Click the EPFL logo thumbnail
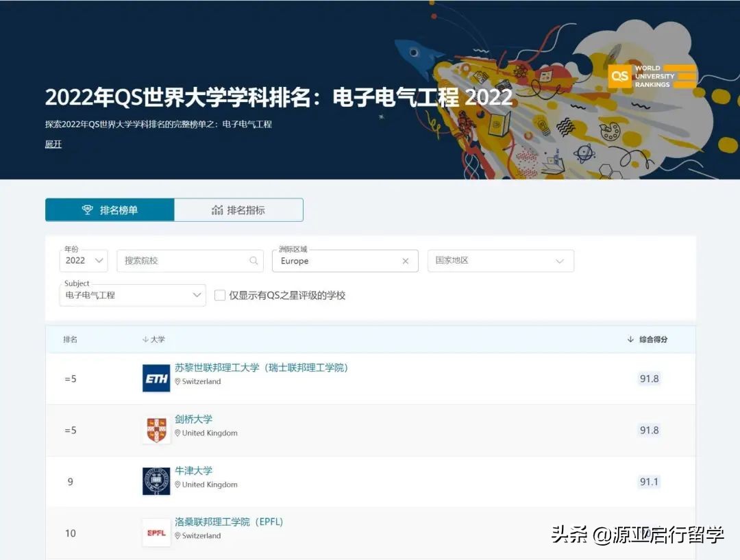This screenshot has width=740, height=560. [x=156, y=532]
